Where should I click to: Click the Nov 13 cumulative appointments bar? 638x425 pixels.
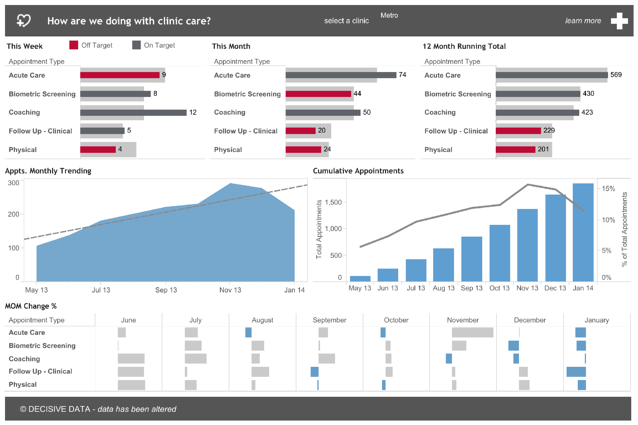coord(527,245)
